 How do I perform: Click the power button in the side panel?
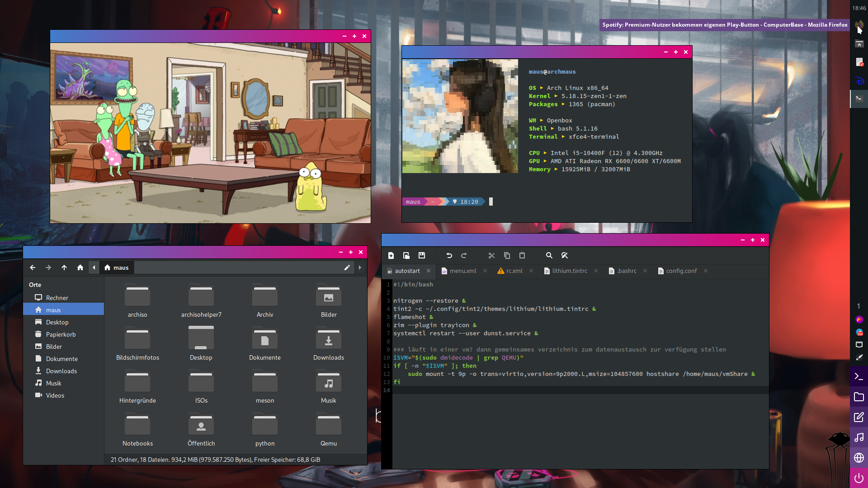(x=859, y=478)
